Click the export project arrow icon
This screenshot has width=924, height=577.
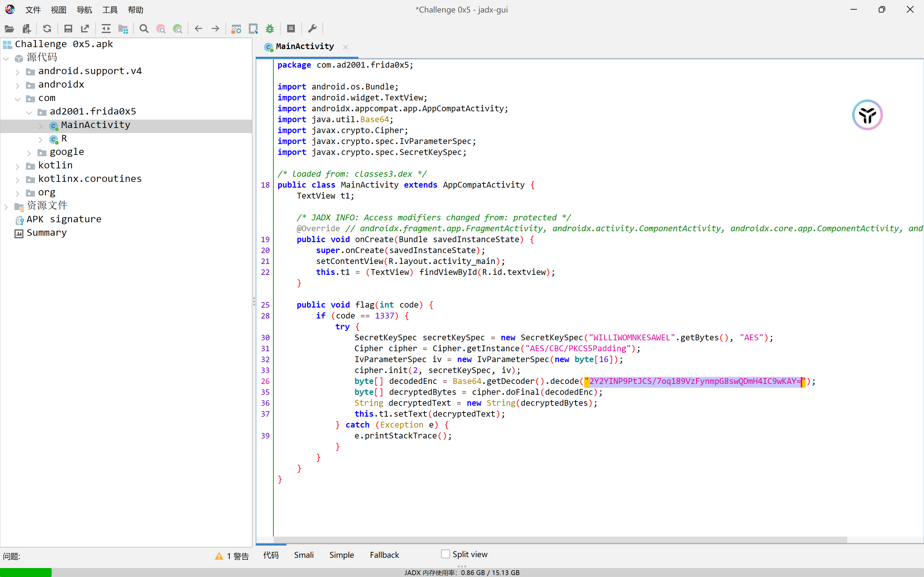[85, 29]
